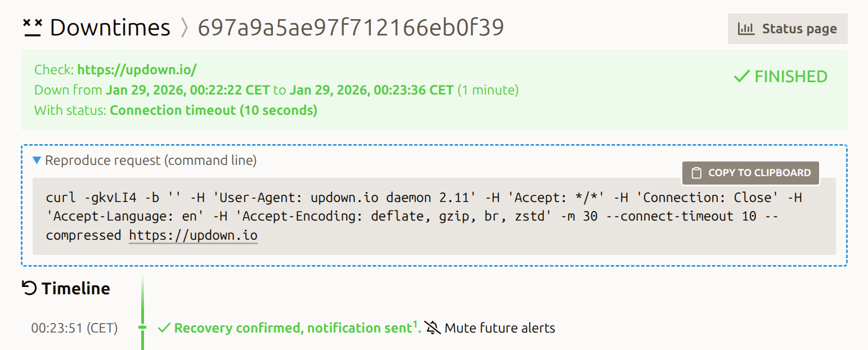Click the bar chart icon on Status page
The height and width of the screenshot is (350, 868).
tap(746, 29)
